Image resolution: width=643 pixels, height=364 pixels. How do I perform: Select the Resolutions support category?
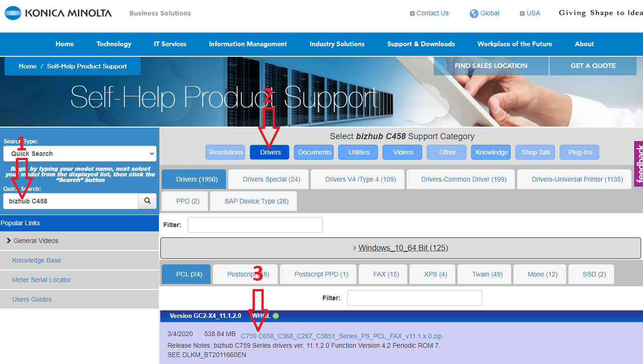[226, 152]
